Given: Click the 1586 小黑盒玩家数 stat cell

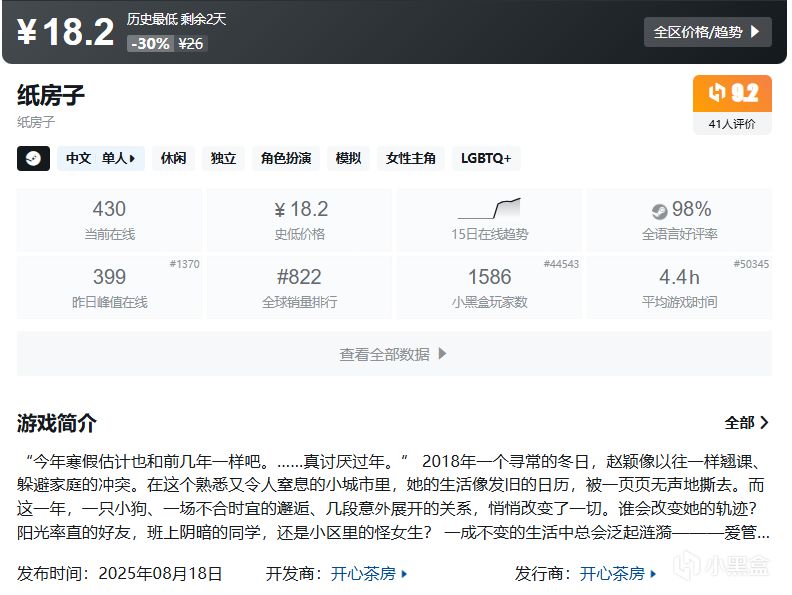Looking at the screenshot, I should [x=489, y=287].
